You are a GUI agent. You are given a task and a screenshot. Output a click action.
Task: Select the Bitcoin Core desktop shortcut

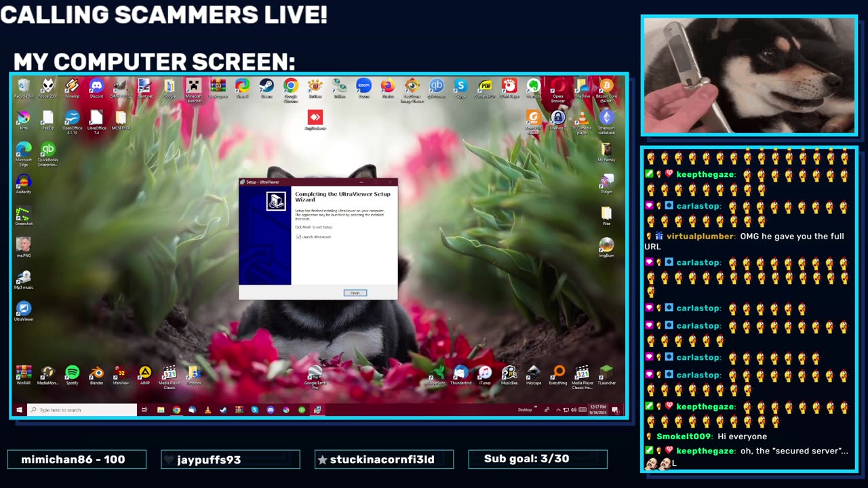[606, 90]
